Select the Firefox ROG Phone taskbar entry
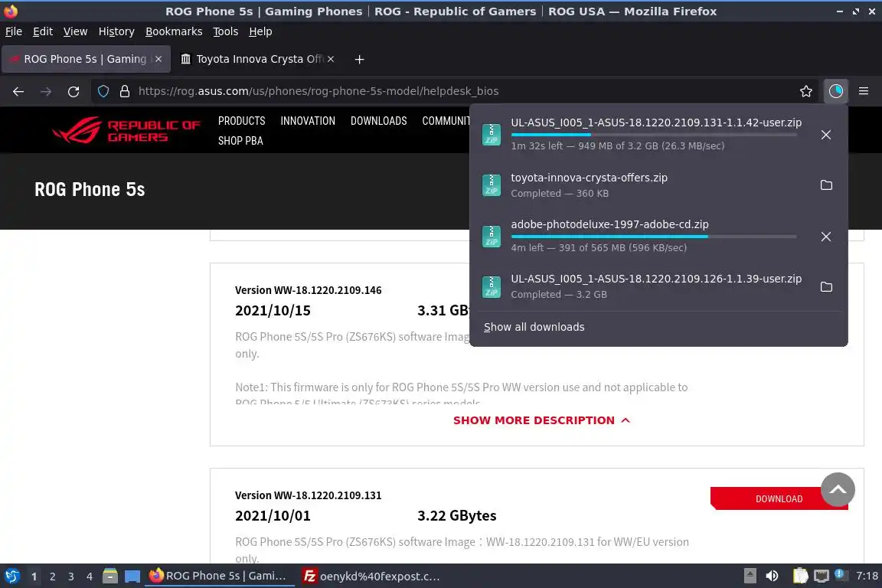Viewport: 882px width, 588px height. [220, 577]
